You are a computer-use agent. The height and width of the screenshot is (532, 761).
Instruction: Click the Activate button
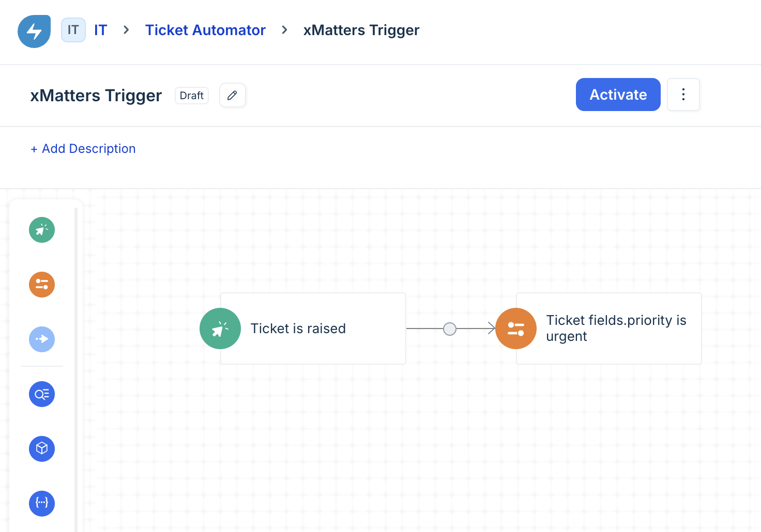tap(618, 95)
